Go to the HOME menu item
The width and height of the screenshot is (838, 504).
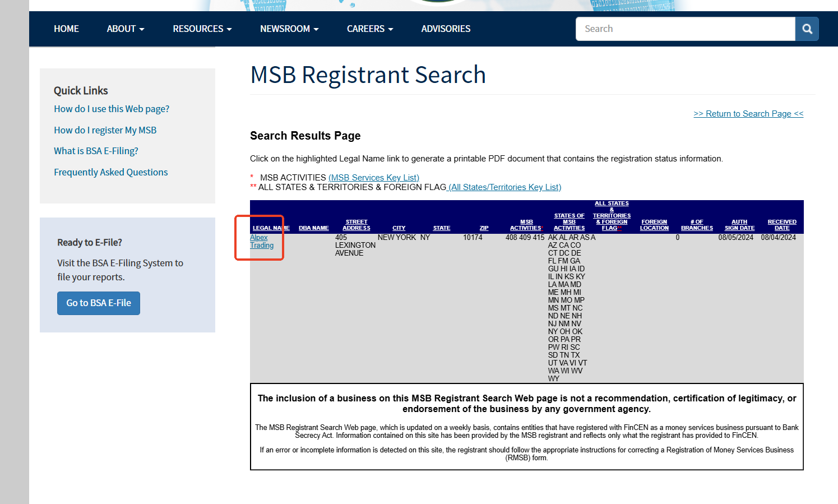click(x=66, y=29)
